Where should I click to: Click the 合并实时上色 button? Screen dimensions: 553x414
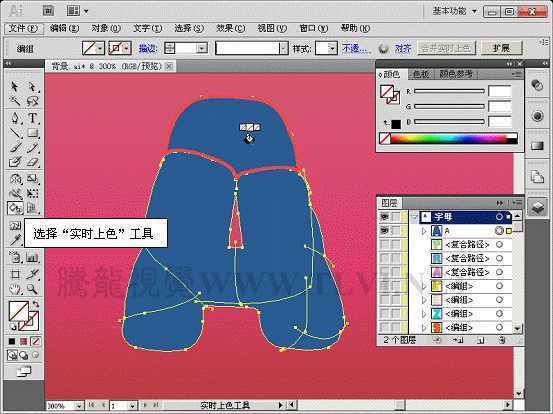(446, 48)
